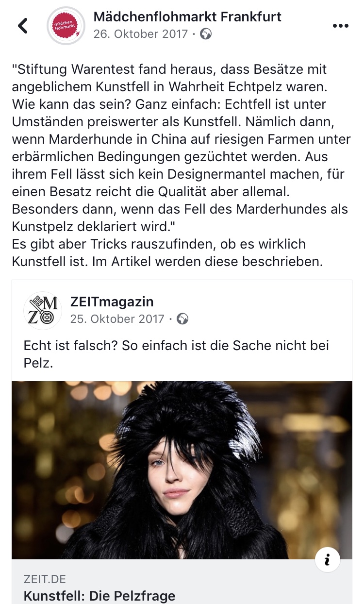Tap the globe icon beside 26. Oktober 2017
364x604 pixels.
point(206,34)
